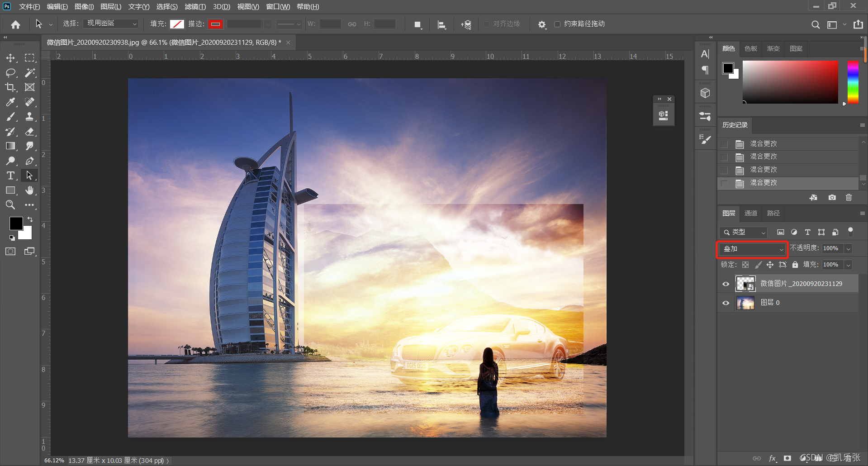
Task: Delete current history state trash icon
Action: point(849,197)
